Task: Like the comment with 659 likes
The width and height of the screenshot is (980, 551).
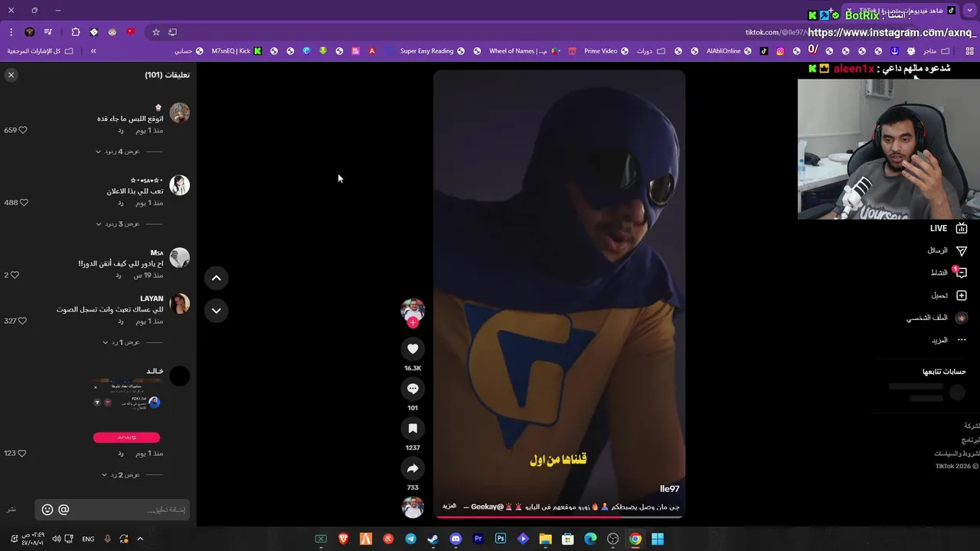Action: [23, 130]
